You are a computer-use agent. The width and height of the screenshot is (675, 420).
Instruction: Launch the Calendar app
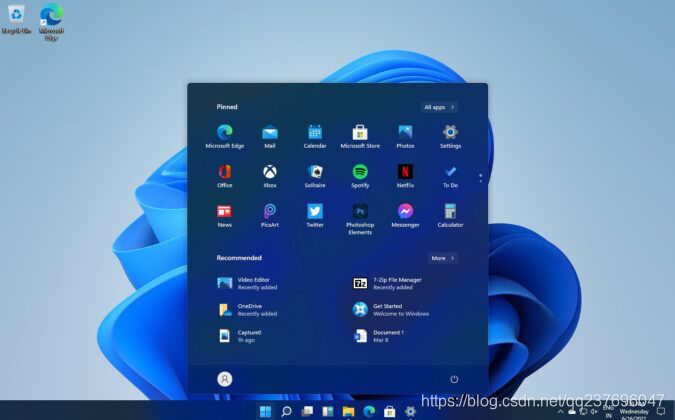point(315,136)
